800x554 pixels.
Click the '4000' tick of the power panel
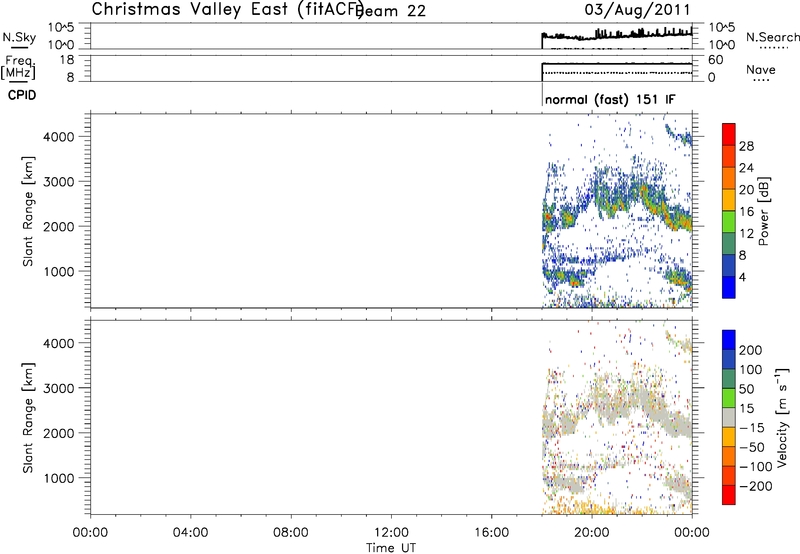(x=59, y=137)
